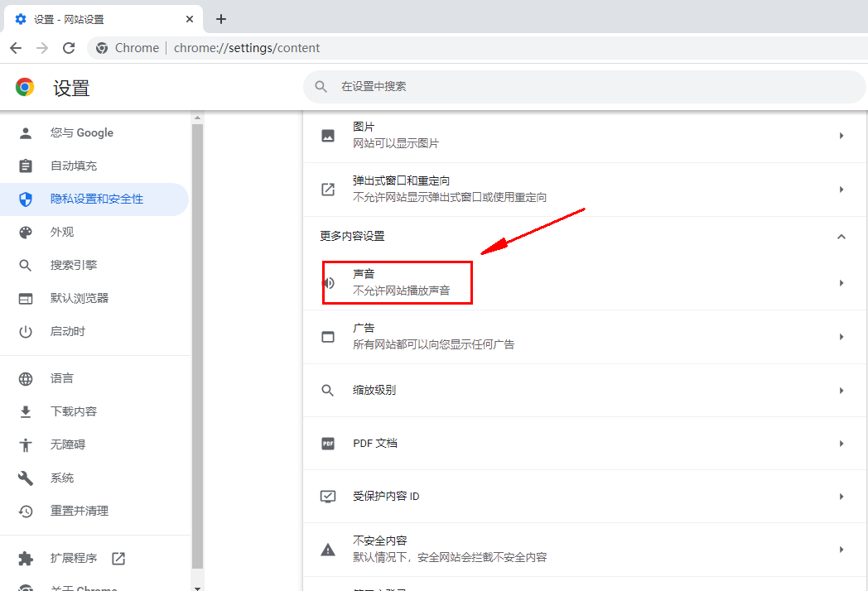Expand the 弹出式窗口和重定向 row arrow

[841, 190]
